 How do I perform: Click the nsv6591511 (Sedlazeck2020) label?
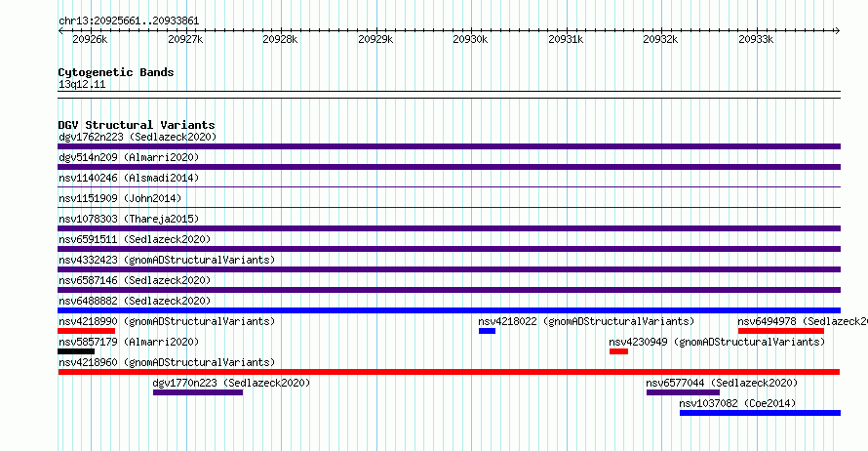pyautogui.click(x=135, y=239)
